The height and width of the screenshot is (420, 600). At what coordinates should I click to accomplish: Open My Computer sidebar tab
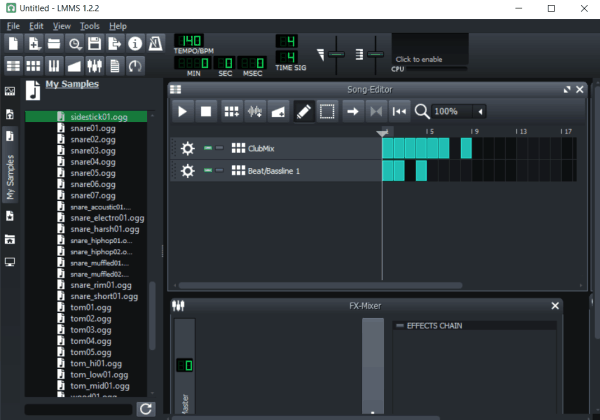pos(10,262)
